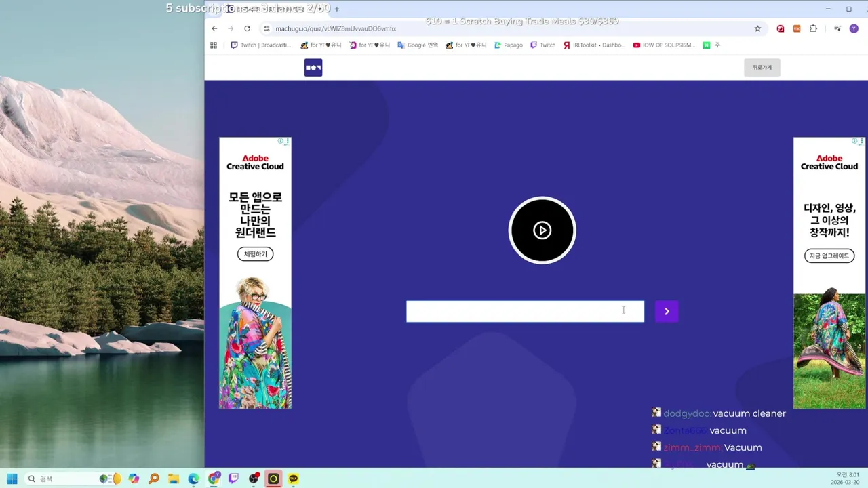Viewport: 868px width, 488px height.
Task: Open yellow camera app in taskbar
Action: pyautogui.click(x=273, y=479)
